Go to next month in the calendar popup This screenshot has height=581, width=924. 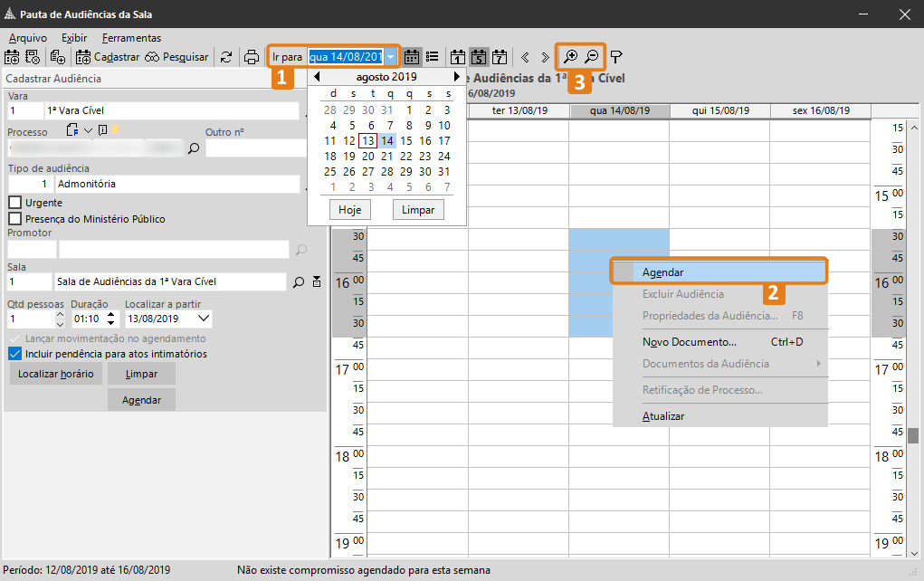456,77
